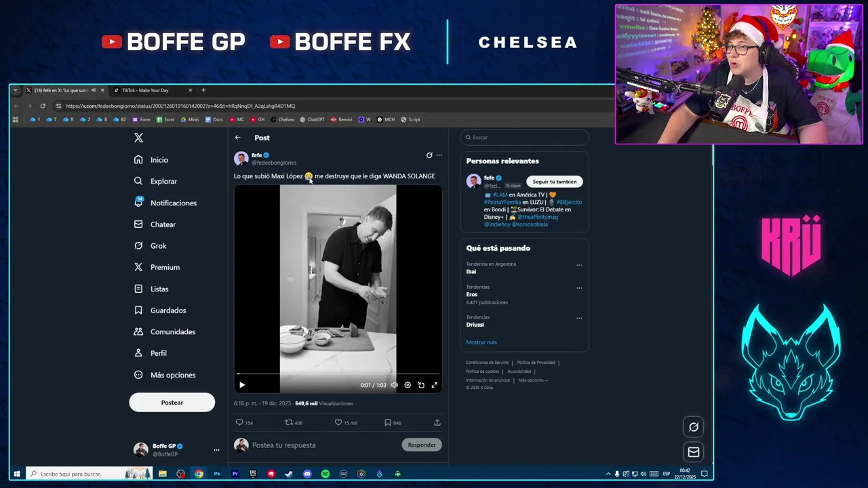Click the Grok icon on fefe's post
The image size is (868, 488).
[x=429, y=155]
